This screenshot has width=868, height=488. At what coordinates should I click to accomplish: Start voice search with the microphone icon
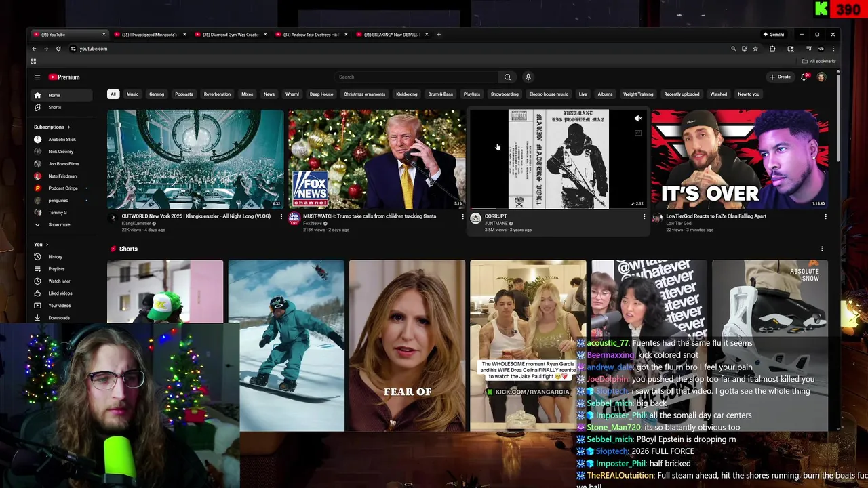[x=528, y=77]
